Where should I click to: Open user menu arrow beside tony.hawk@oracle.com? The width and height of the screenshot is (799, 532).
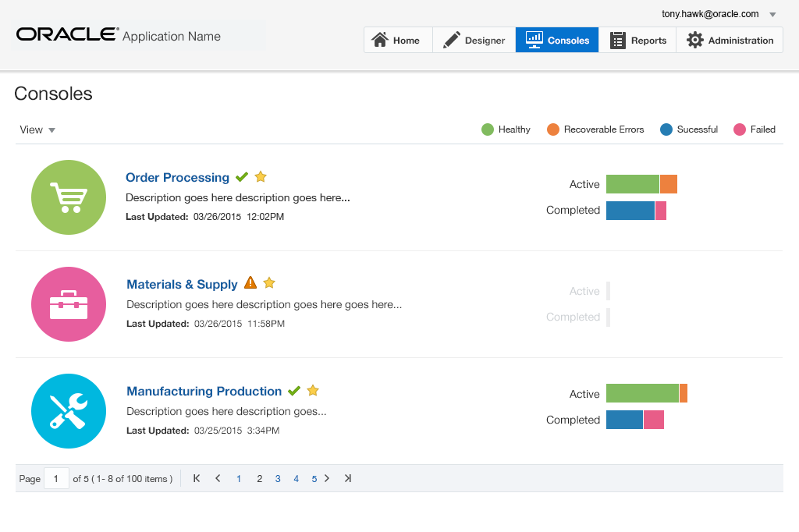tap(772, 15)
